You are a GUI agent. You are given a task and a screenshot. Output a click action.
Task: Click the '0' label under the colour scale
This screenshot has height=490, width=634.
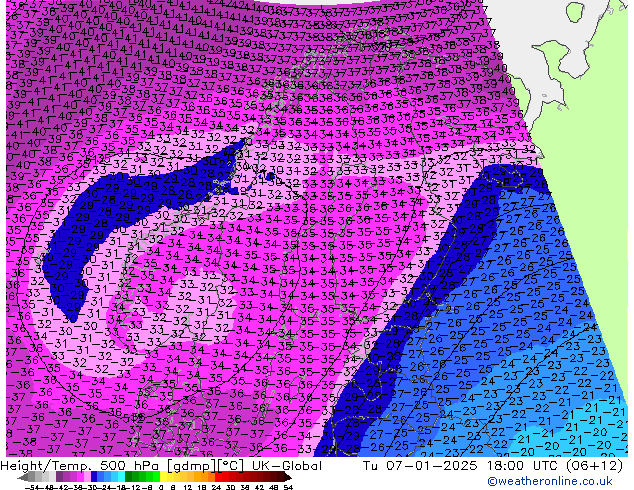[x=161, y=488]
